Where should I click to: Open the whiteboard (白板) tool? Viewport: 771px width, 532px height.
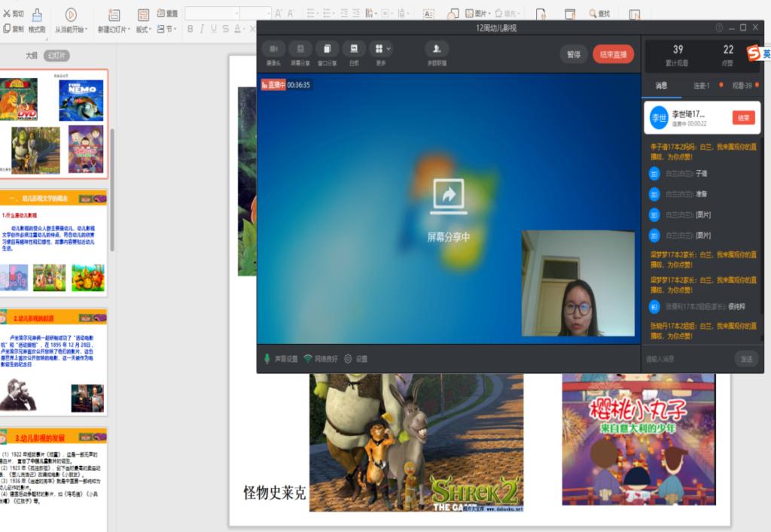pos(354,50)
